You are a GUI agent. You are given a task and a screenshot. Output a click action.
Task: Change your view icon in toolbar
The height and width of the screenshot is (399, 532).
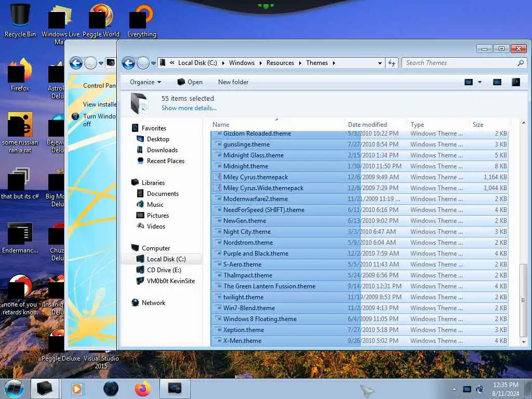click(469, 82)
